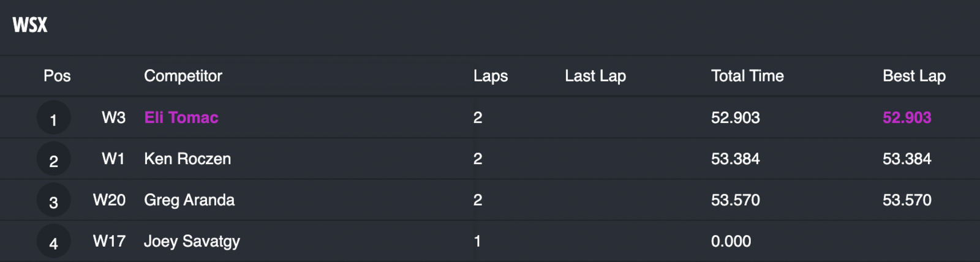Click the WSX class title
980x262 pixels.
click(30, 25)
